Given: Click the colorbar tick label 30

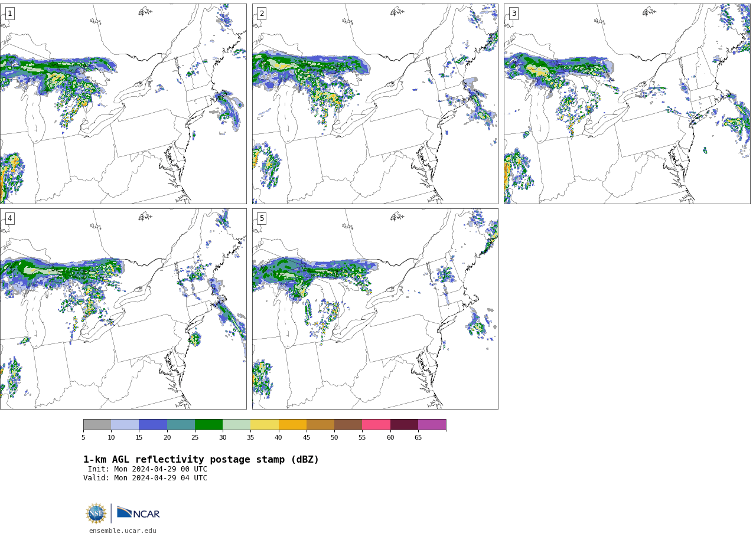Looking at the screenshot, I should (x=223, y=437).
